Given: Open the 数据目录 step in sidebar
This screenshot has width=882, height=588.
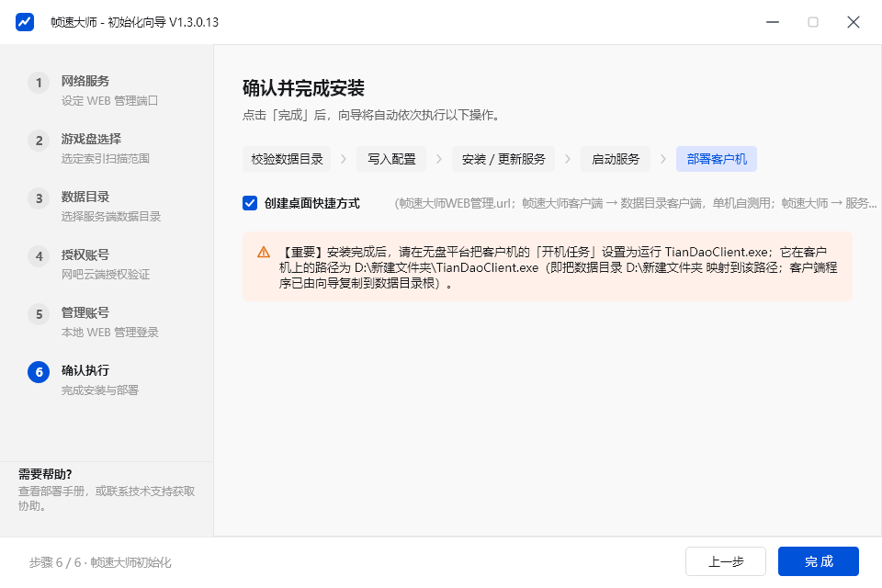Looking at the screenshot, I should point(85,197).
